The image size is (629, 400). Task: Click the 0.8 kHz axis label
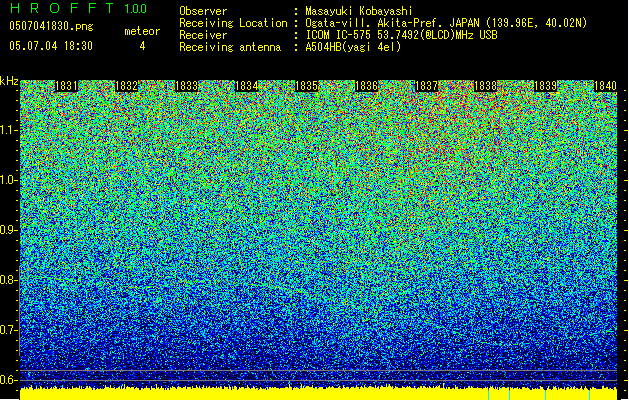(9, 280)
